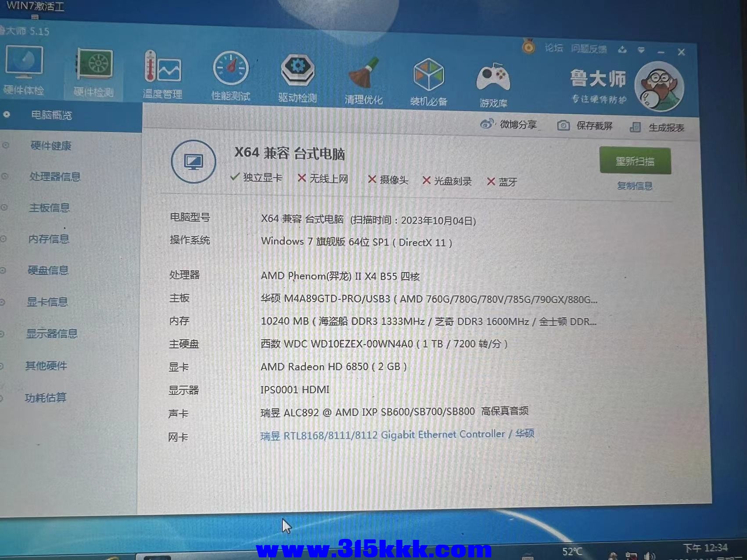
Task: Open the title bar dropdown menu arrow
Action: 641,50
